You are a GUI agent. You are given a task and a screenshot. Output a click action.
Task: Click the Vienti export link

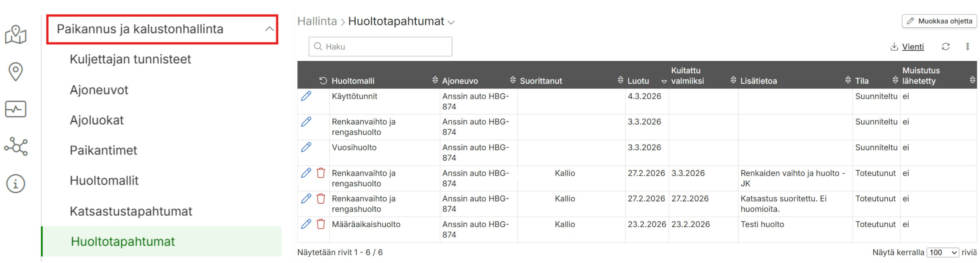(907, 46)
